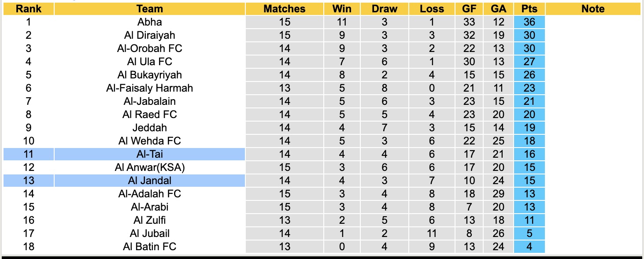Open Al-Faisaly Harmah team entry
Image resolution: width=644 pixels, height=259 pixels.
(149, 88)
